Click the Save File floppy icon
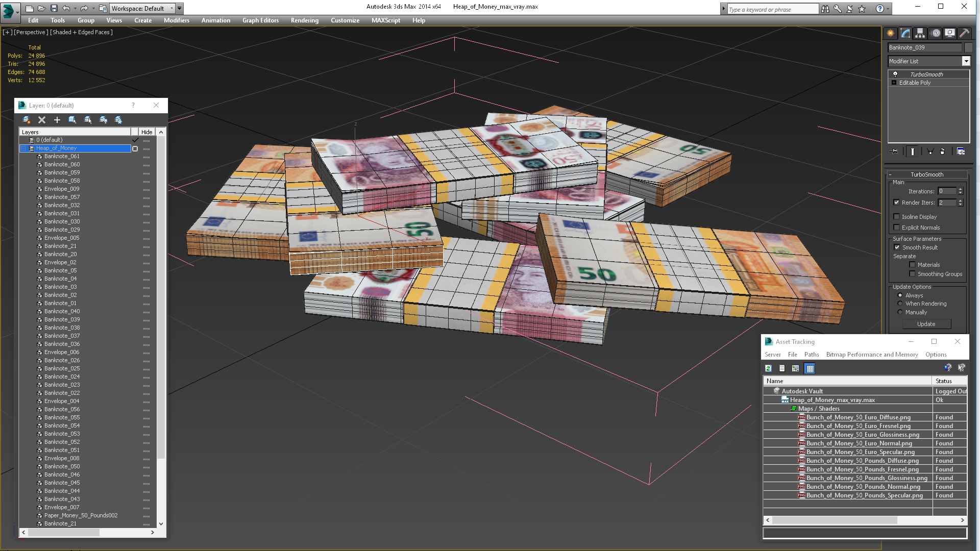980x551 pixels. pyautogui.click(x=53, y=9)
